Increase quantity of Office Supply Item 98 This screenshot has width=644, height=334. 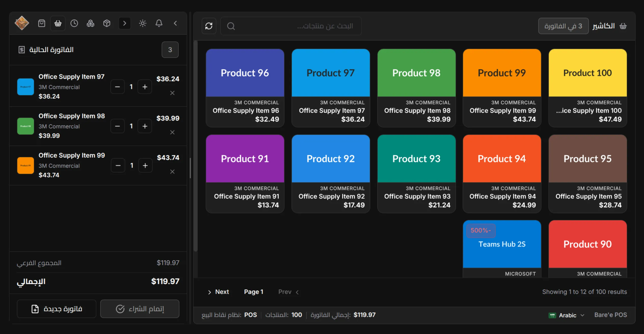pyautogui.click(x=145, y=126)
